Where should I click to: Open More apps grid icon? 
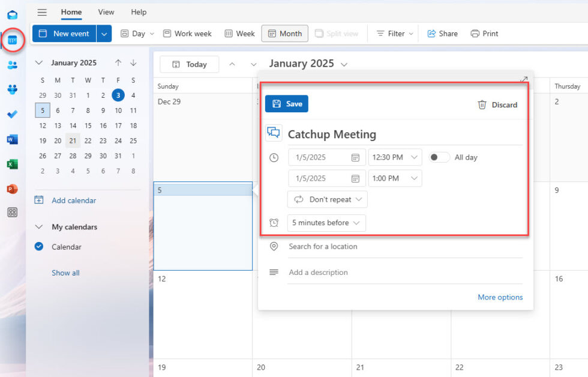13,213
